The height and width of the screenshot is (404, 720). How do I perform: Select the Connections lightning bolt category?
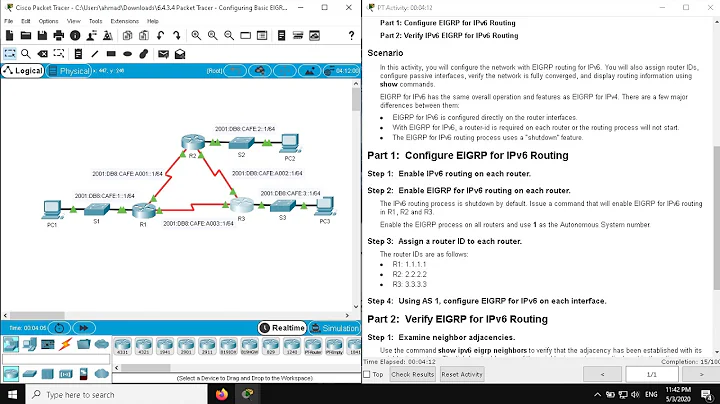click(65, 343)
